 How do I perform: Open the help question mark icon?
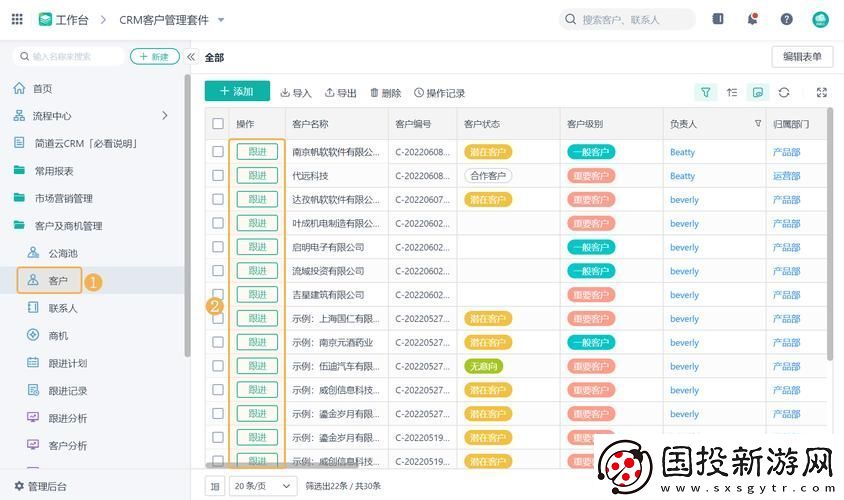click(786, 19)
